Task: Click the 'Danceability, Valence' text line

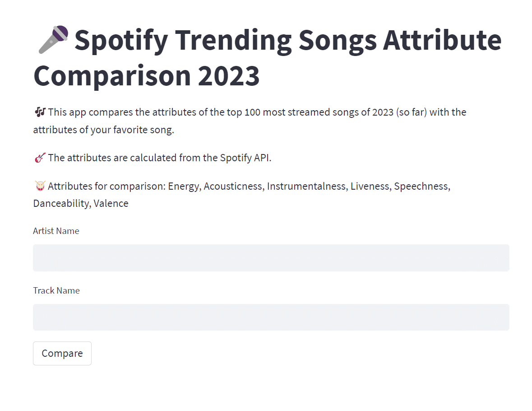Action: point(81,203)
